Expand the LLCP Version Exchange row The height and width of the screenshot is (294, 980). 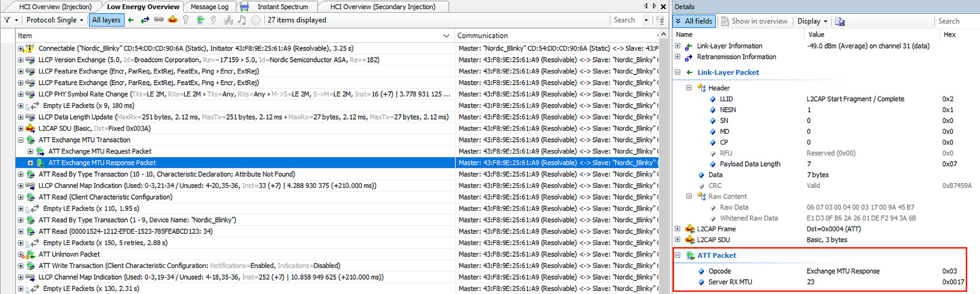pyautogui.click(x=21, y=60)
